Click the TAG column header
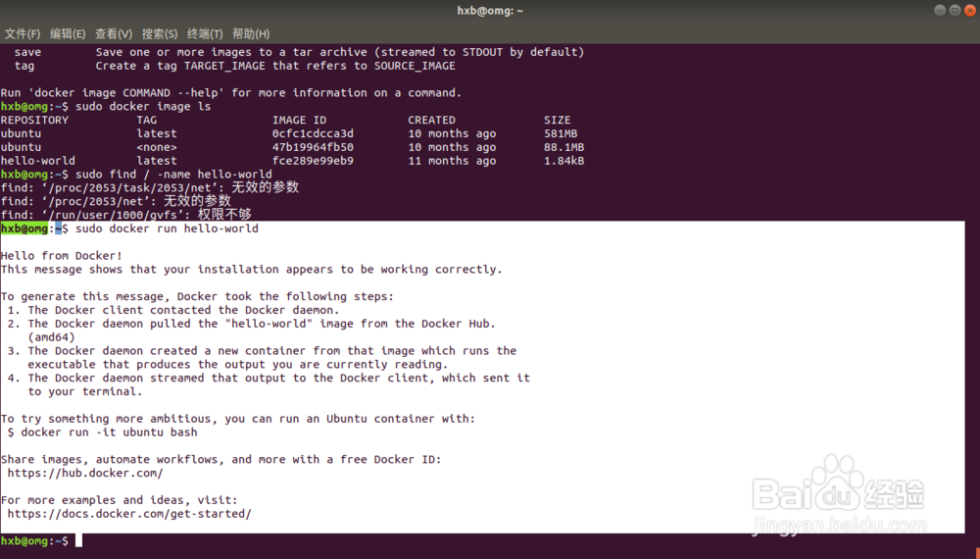The image size is (980, 559). pos(147,120)
